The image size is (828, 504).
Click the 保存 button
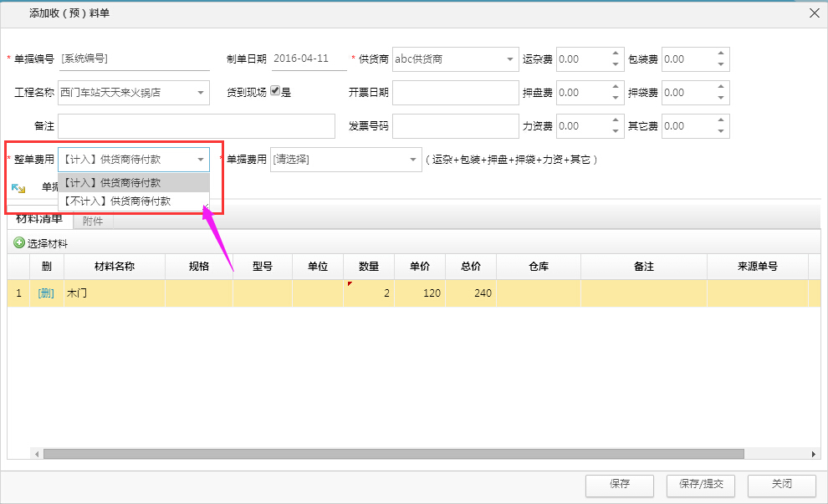(x=620, y=484)
